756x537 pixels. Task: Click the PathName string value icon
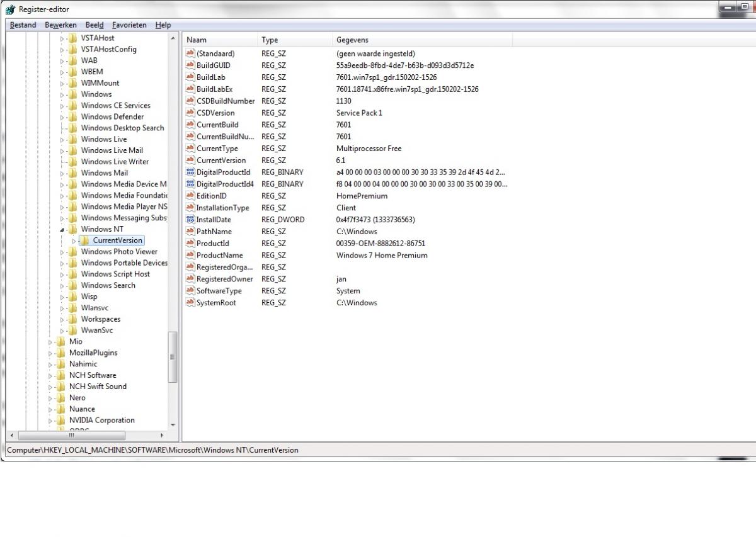click(x=191, y=232)
